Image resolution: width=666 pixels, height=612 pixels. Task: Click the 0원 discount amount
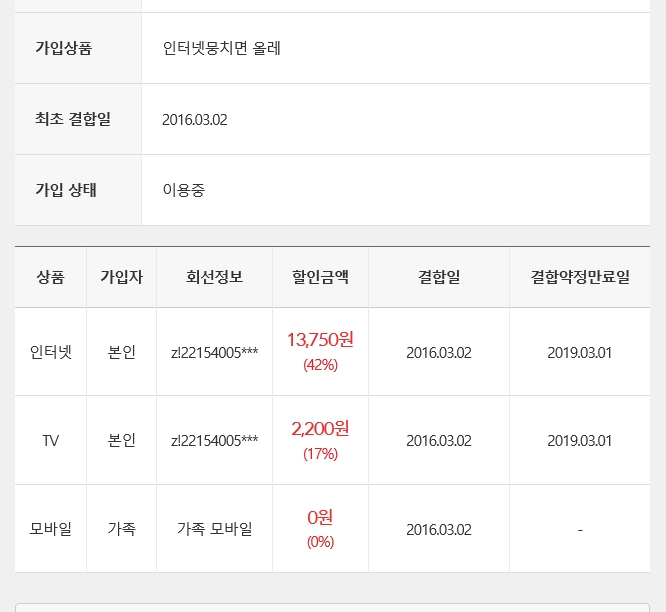[320, 517]
